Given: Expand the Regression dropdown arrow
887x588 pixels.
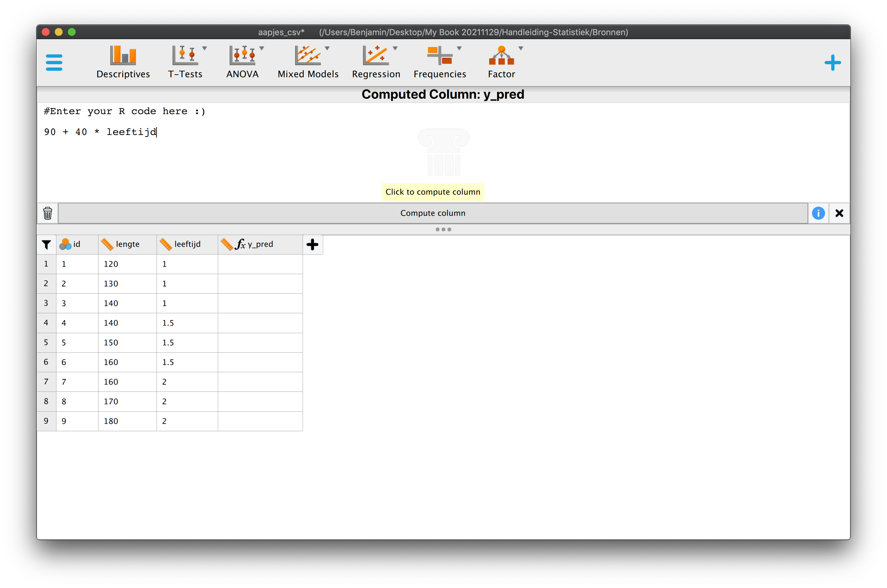Looking at the screenshot, I should point(395,48).
